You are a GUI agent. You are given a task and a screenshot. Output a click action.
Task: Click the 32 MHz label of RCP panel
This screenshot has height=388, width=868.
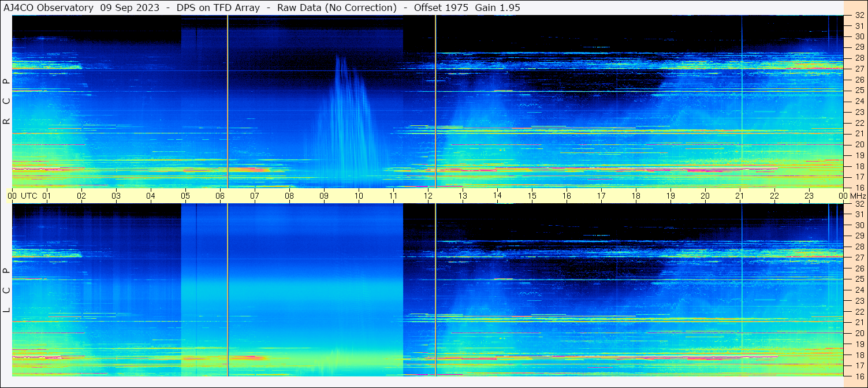pos(858,16)
